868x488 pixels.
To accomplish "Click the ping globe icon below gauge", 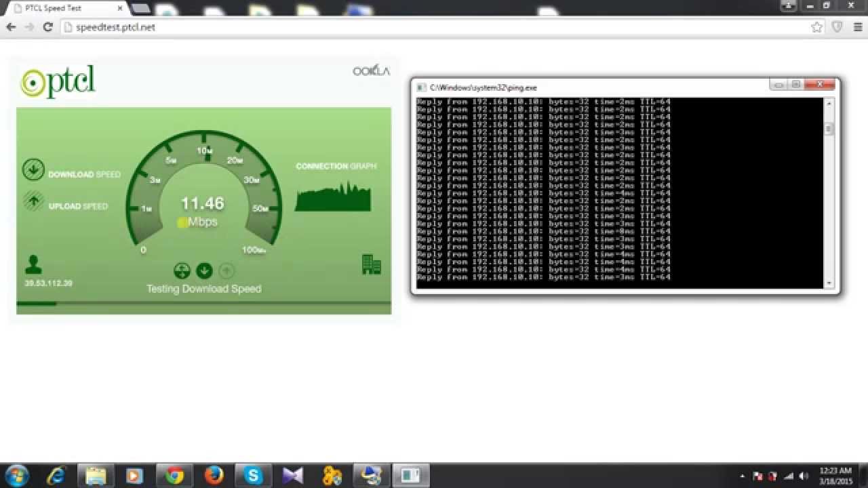I will tap(182, 271).
